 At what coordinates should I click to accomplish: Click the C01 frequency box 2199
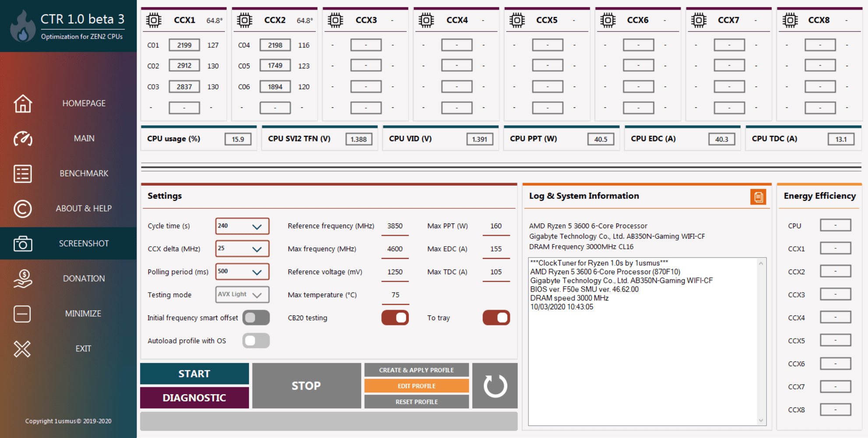(x=184, y=45)
